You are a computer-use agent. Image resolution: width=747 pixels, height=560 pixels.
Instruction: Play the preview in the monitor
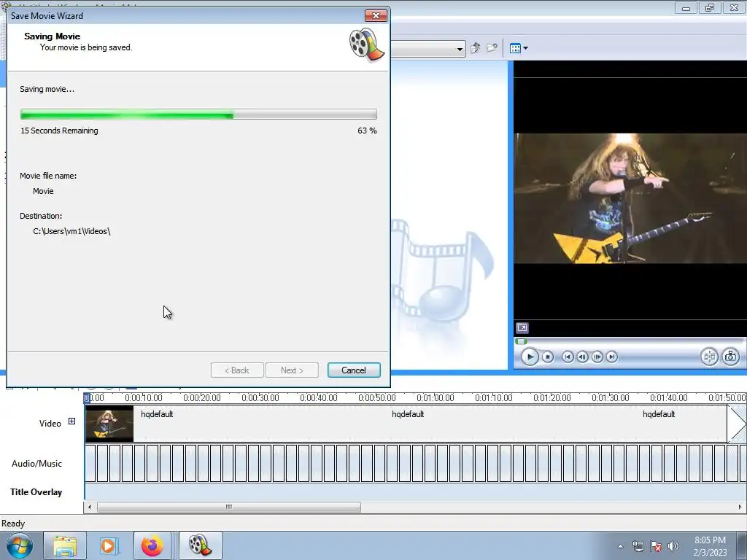(x=530, y=357)
